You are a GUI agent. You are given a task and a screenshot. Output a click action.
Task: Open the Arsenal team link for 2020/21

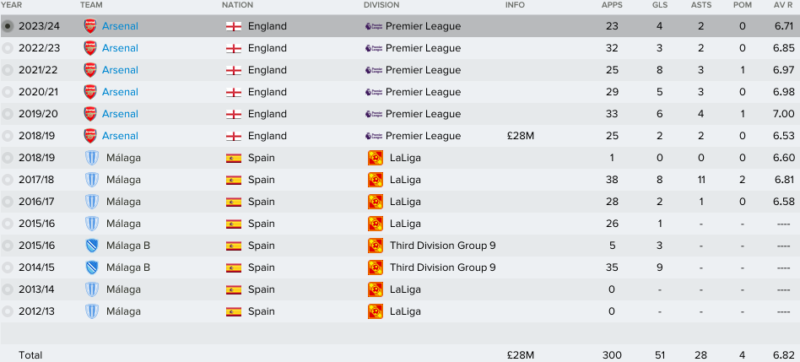[x=120, y=92]
